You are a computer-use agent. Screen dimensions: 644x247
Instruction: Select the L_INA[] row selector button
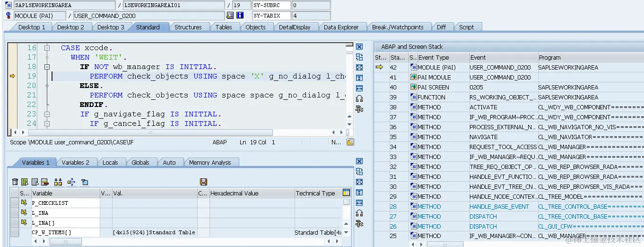coord(15,223)
